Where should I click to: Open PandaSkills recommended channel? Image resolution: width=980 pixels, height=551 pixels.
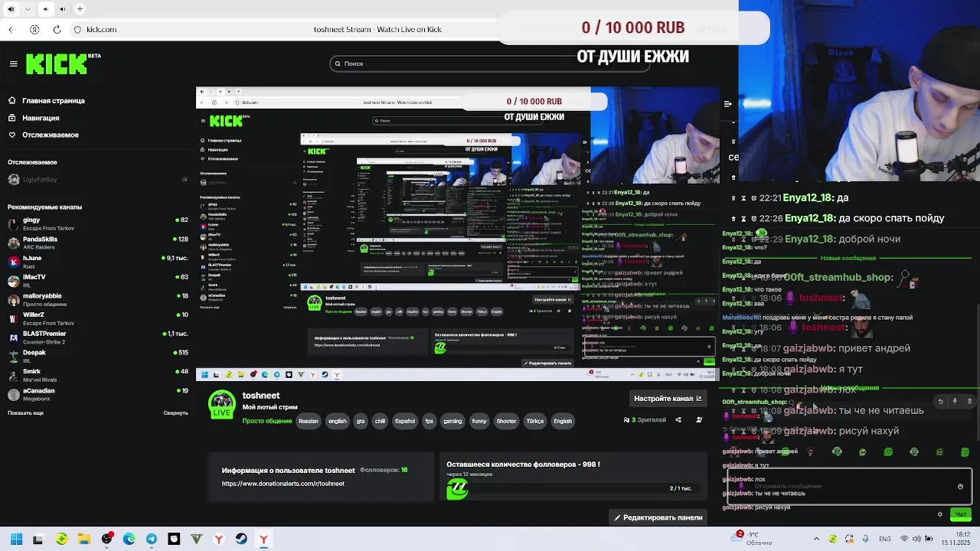click(98, 243)
